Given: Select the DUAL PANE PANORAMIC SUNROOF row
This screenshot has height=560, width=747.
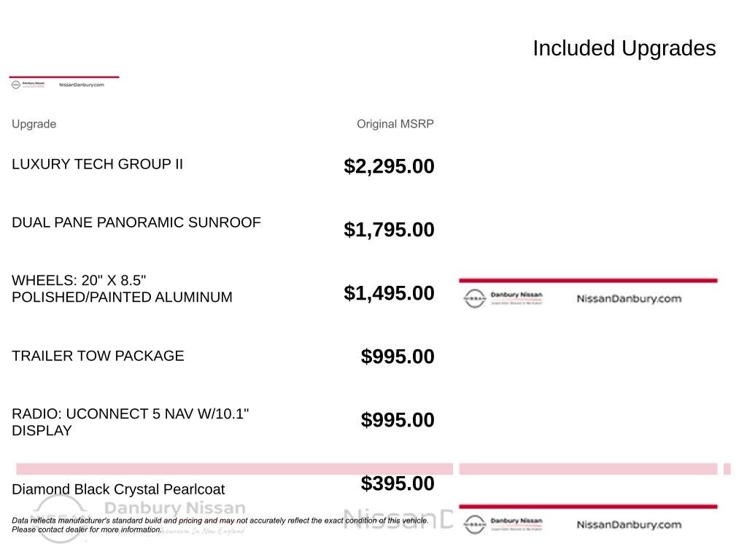Looking at the screenshot, I should (223, 226).
